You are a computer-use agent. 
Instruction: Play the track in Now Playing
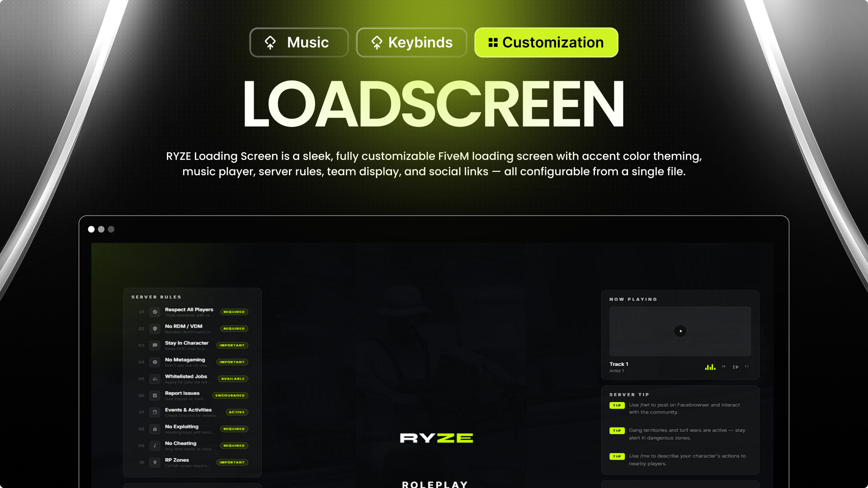pos(680,331)
